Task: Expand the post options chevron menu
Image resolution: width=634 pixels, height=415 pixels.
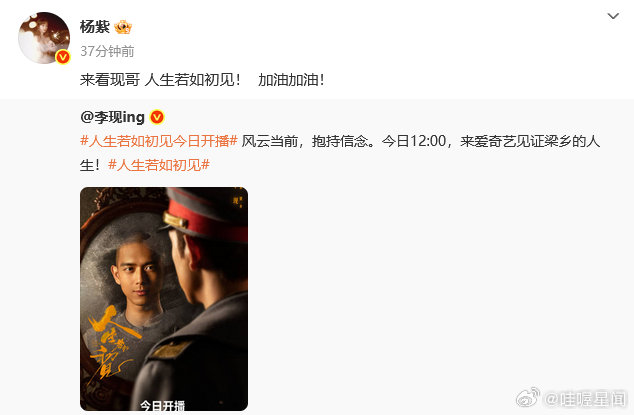Action: click(613, 16)
